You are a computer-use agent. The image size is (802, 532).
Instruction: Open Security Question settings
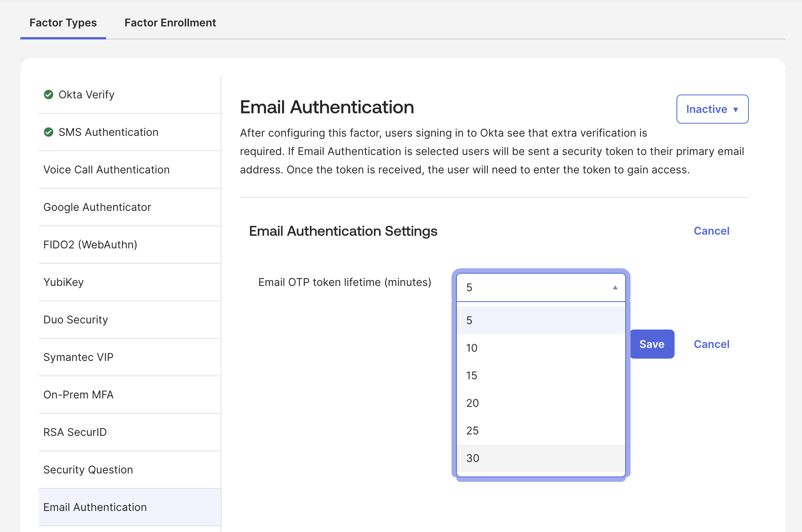tap(88, 470)
